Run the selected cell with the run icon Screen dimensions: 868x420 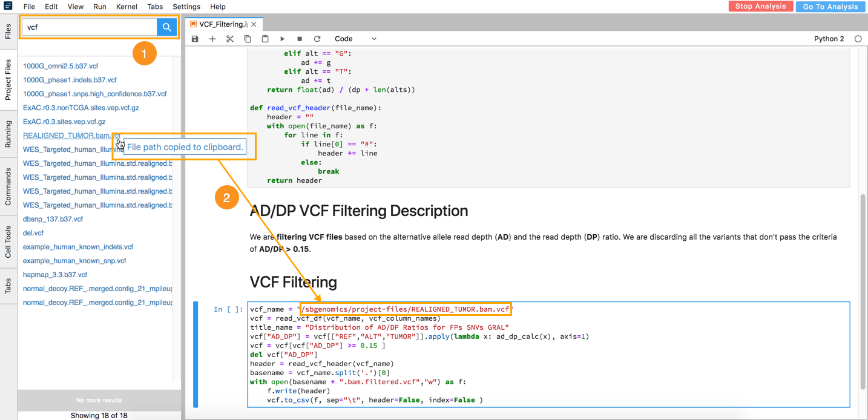(282, 38)
